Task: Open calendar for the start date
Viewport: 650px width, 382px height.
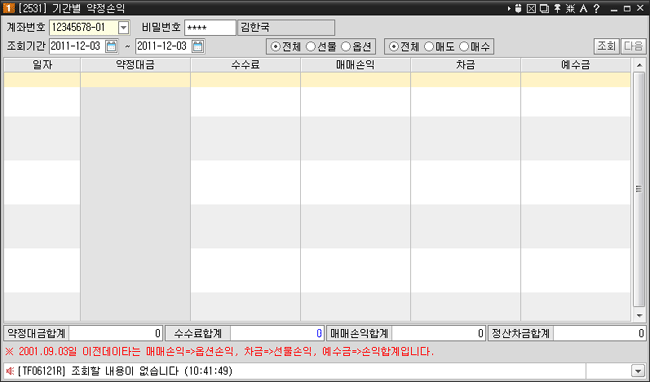Action: [x=111, y=46]
